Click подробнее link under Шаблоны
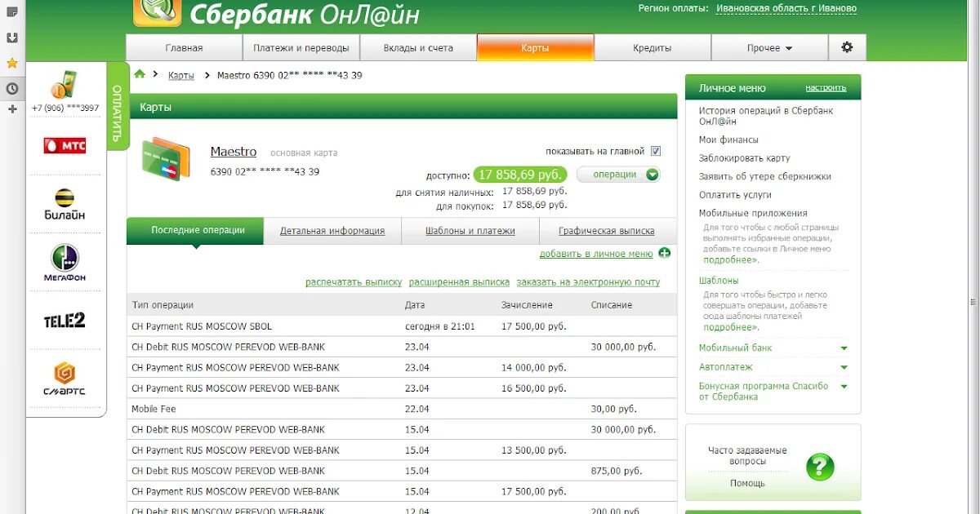The width and height of the screenshot is (980, 514). [731, 327]
